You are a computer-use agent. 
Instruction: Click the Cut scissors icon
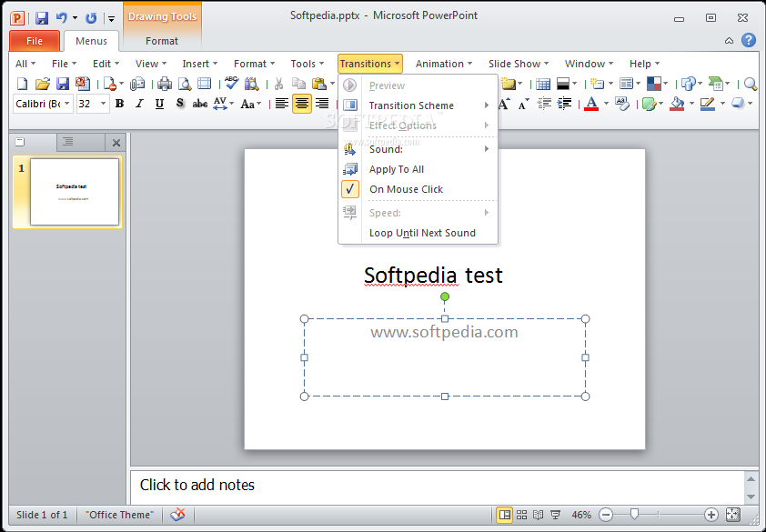[279, 84]
